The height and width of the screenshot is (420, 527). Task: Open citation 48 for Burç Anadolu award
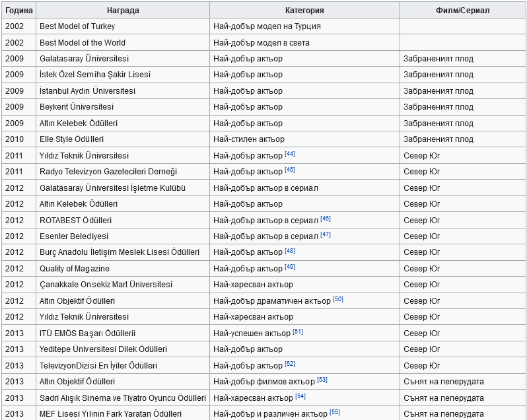[290, 251]
